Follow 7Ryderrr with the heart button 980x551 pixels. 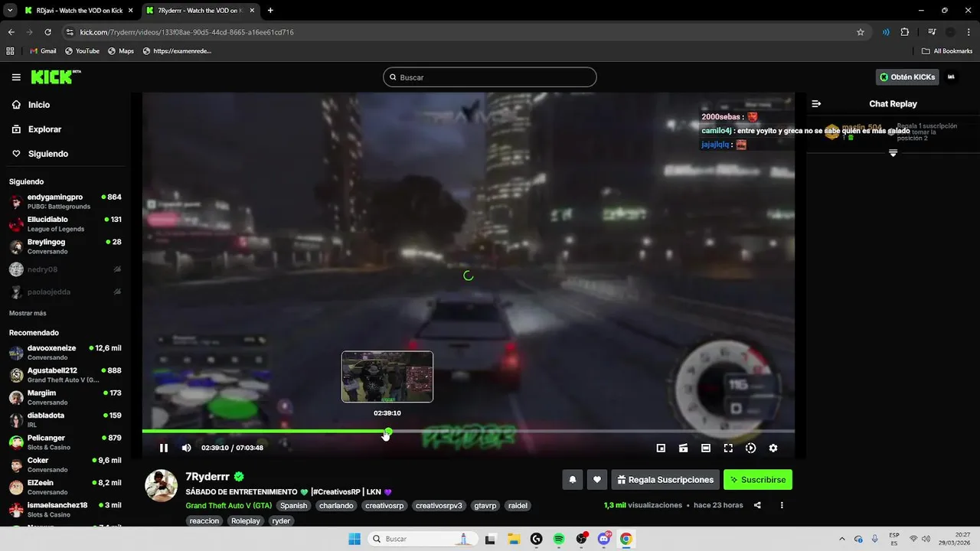(x=597, y=480)
